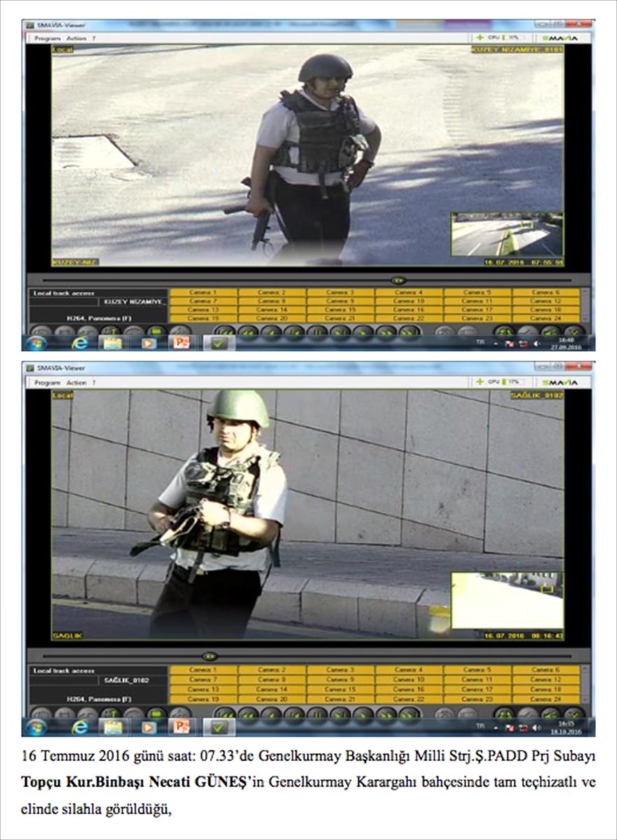Viewport: 617px width, 840px height.
Task: Open Program menu in the KUZEY NIZAMIYE viewer
Action: [x=48, y=38]
